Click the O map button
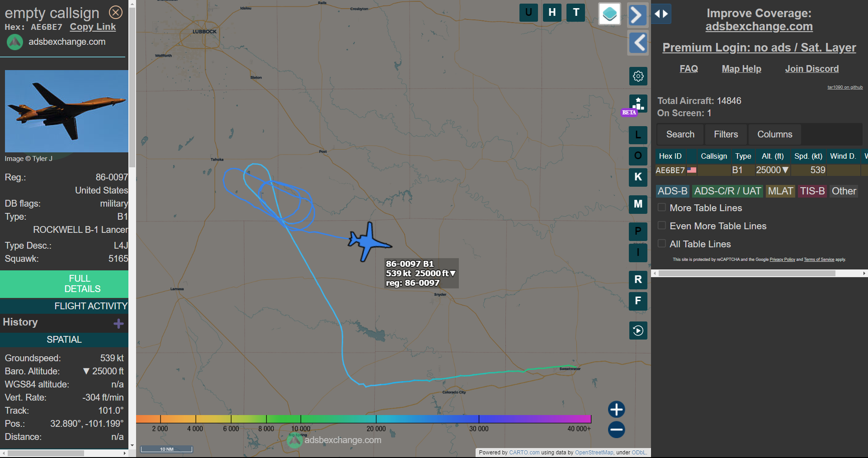This screenshot has height=458, width=868. coord(638,156)
